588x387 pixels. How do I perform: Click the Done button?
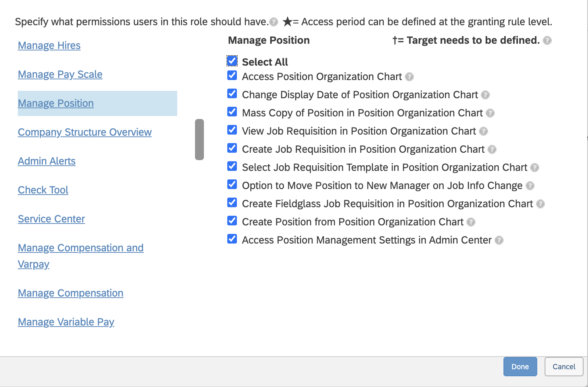tap(520, 367)
